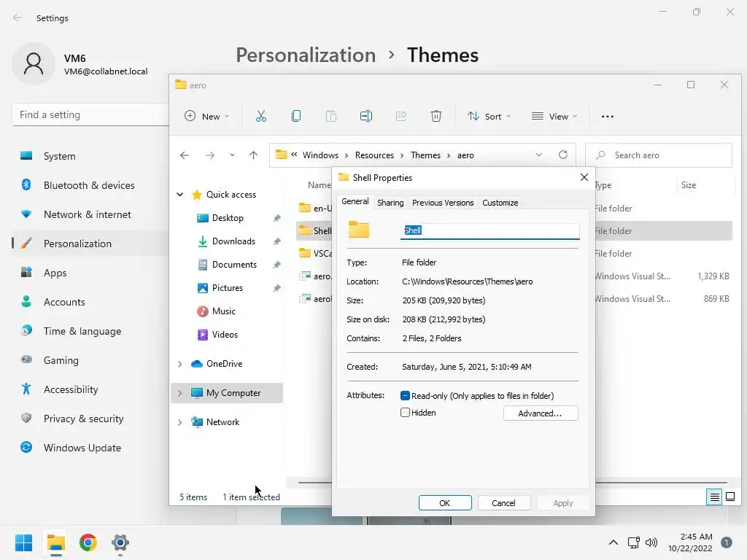Image resolution: width=747 pixels, height=560 pixels.
Task: Open Bluetooth & devices settings
Action: point(89,185)
